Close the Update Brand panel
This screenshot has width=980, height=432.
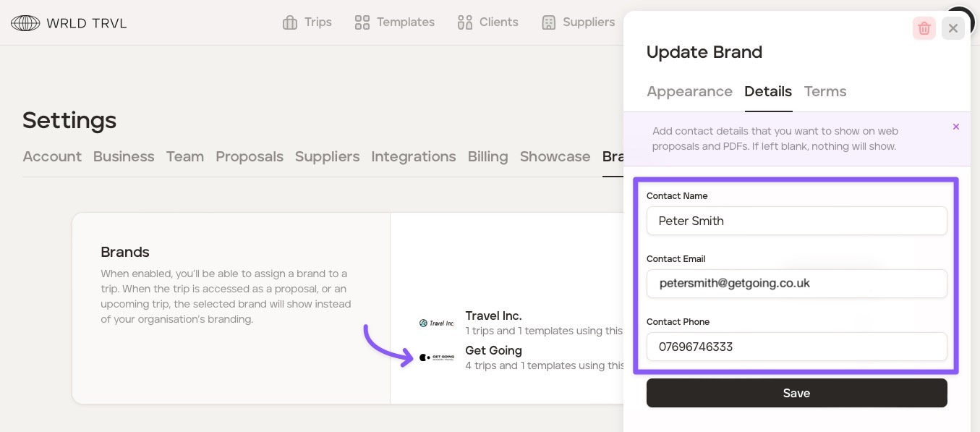tap(953, 28)
